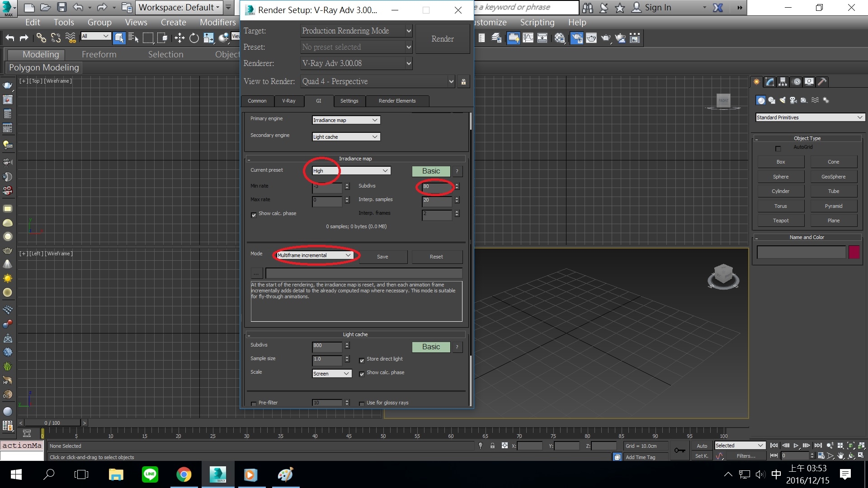The height and width of the screenshot is (488, 868).
Task: Toggle Store direct light checkbox
Action: coord(362,361)
